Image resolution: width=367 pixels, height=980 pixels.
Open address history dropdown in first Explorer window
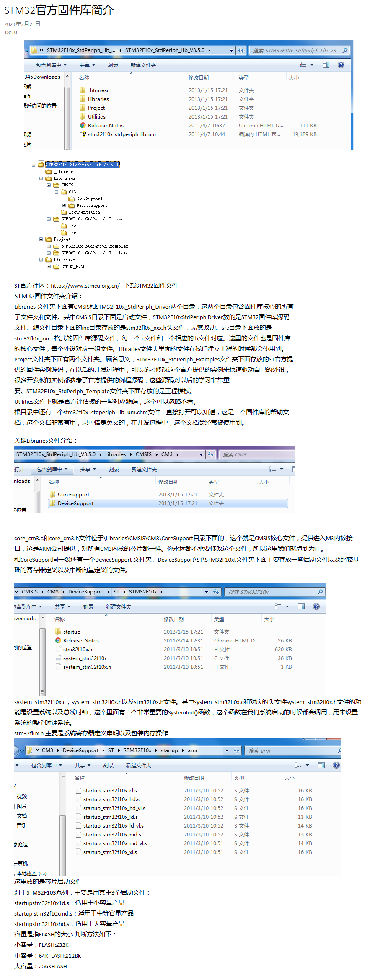click(231, 50)
